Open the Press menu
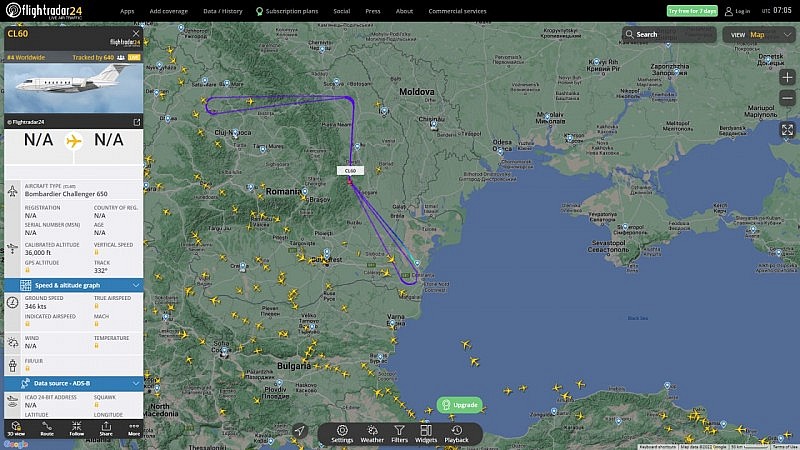 click(372, 11)
